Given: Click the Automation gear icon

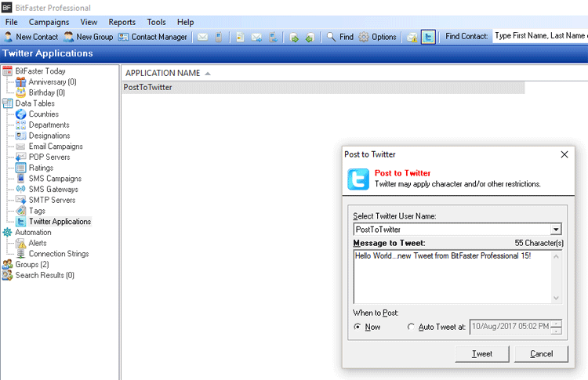Looking at the screenshot, I should point(7,233).
